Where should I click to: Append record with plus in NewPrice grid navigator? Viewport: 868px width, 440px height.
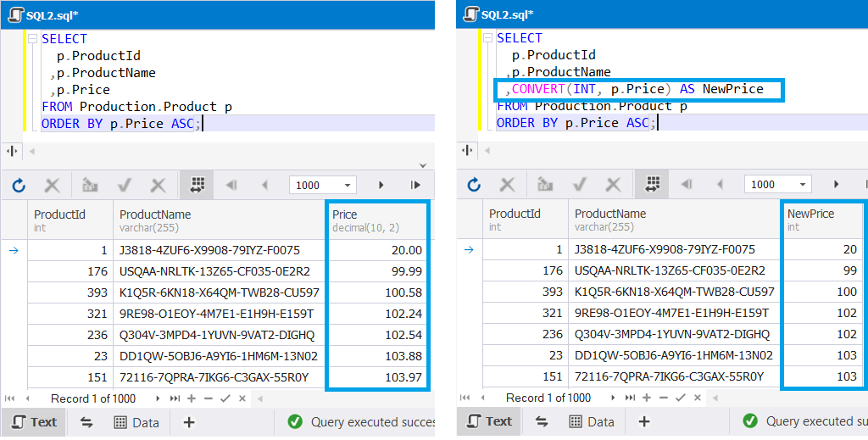pyautogui.click(x=647, y=398)
